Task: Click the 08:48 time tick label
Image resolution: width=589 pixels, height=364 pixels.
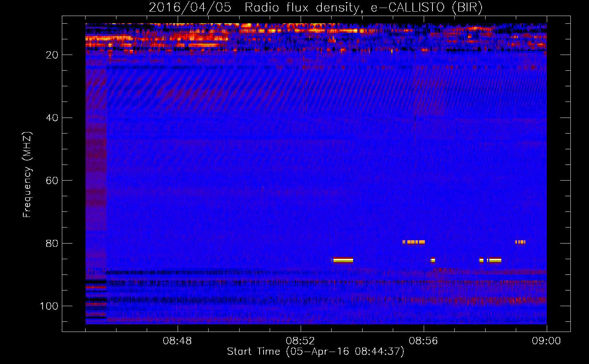Action: tap(177, 341)
